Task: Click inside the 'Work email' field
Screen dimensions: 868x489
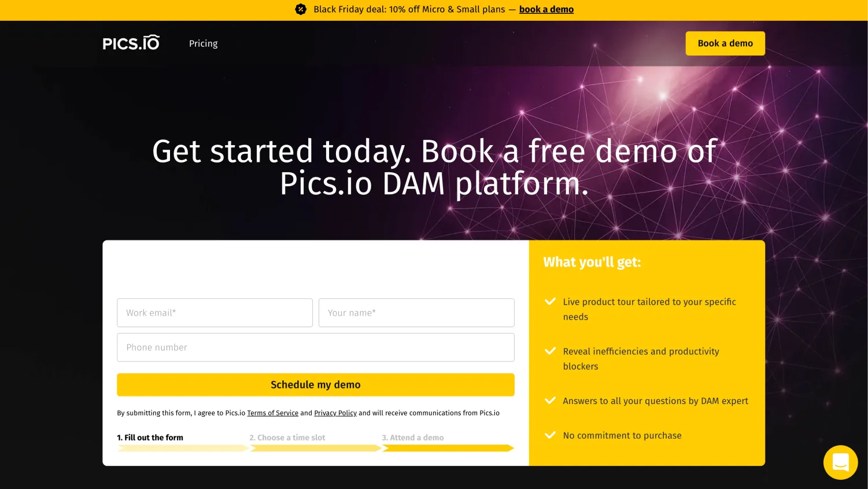Action: [215, 313]
